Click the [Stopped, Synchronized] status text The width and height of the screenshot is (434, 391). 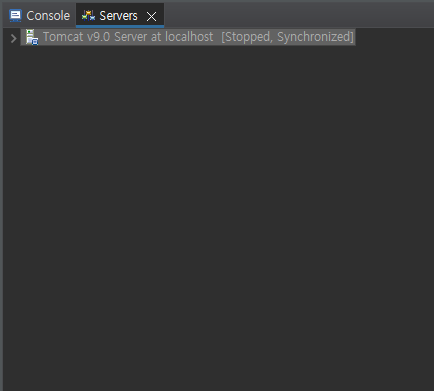tap(287, 37)
